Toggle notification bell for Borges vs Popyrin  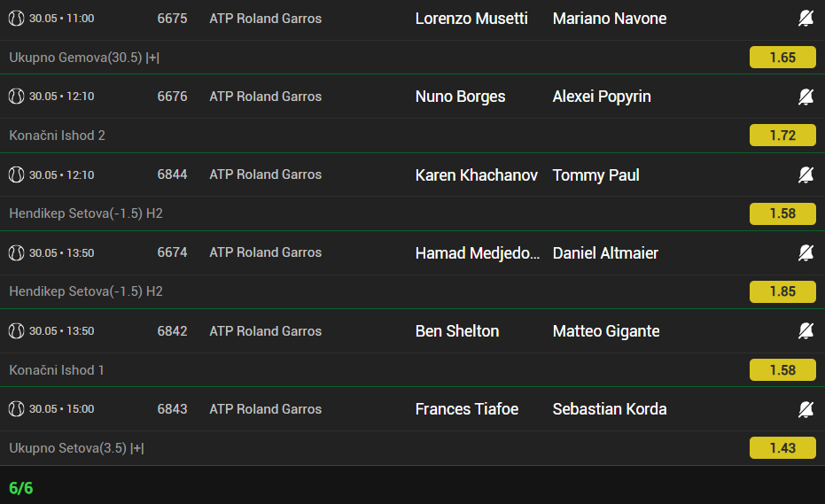(x=806, y=97)
